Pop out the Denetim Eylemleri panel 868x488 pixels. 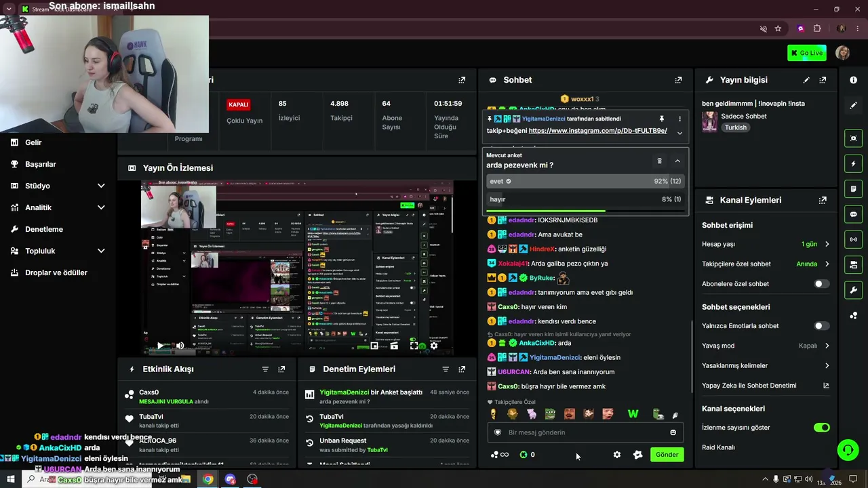(x=462, y=369)
